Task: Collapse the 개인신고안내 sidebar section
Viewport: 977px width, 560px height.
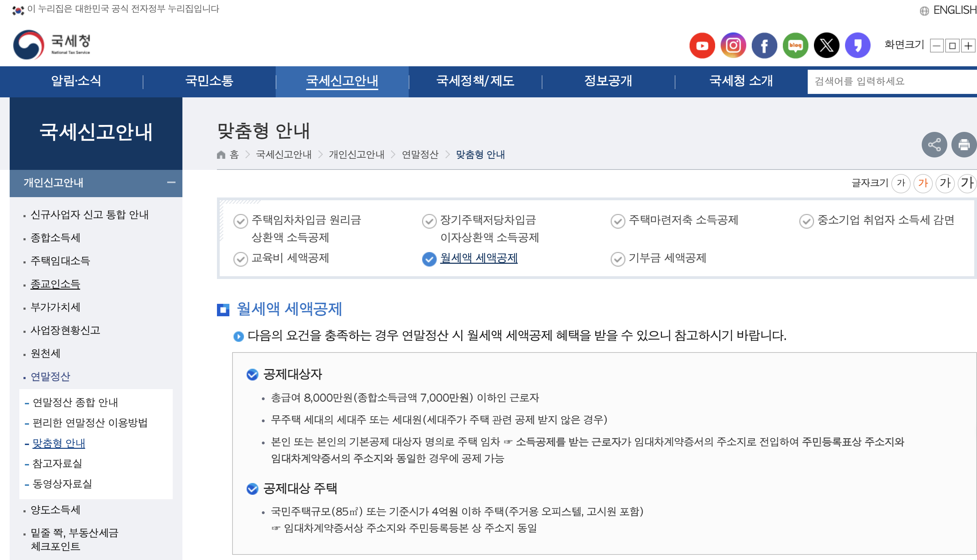Action: [171, 182]
